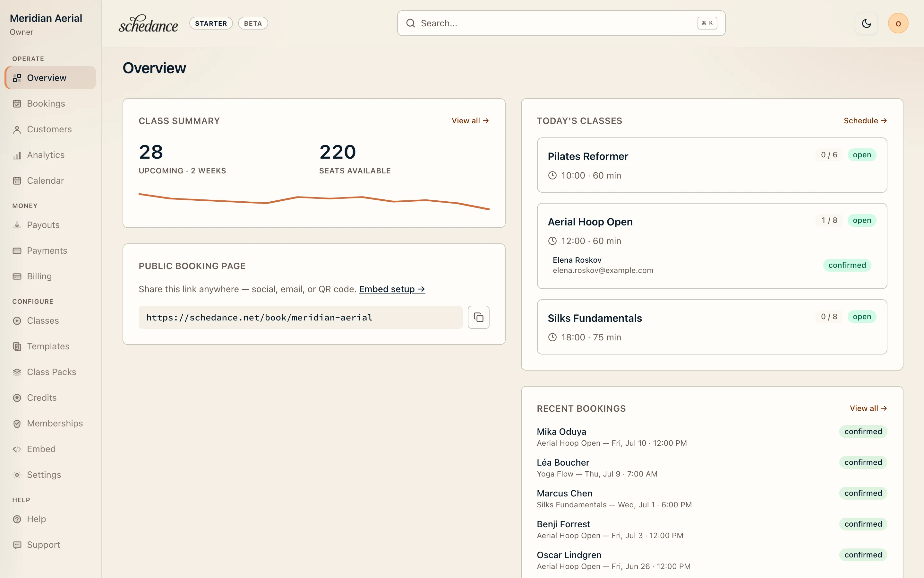The image size is (924, 578).
Task: Copy the public booking page URL
Action: [x=478, y=317]
